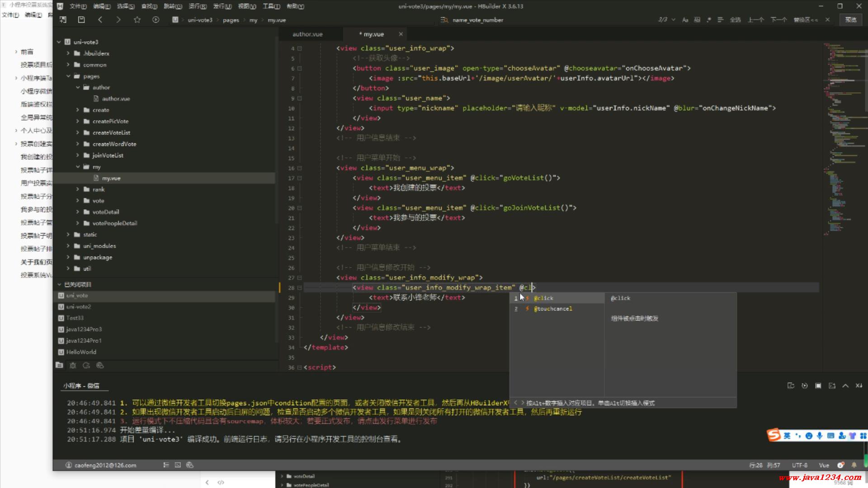
Task: Toggle regex search option in find bar
Action: click(708, 19)
